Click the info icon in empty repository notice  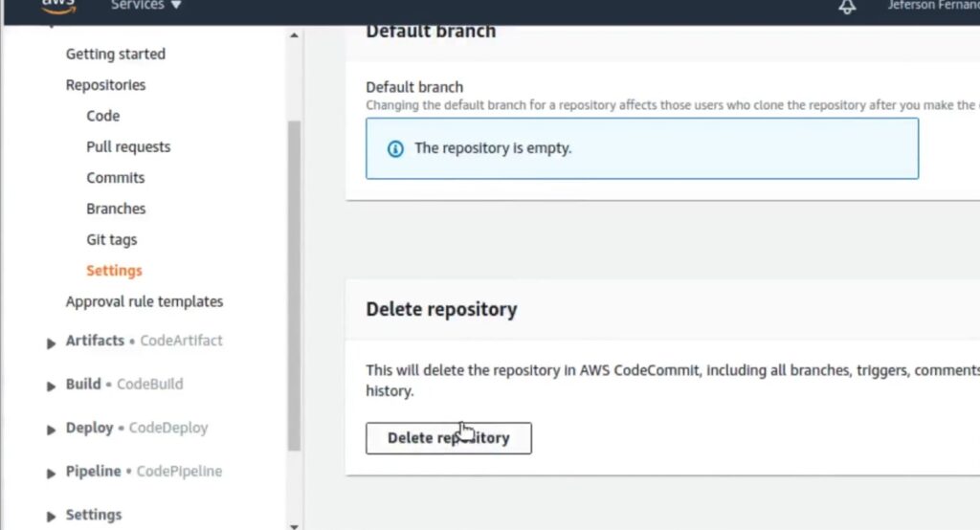(395, 148)
